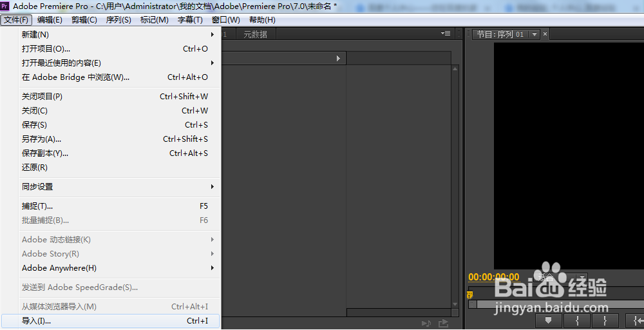Open the 标记(M) menu
The width and height of the screenshot is (644, 330).
[154, 20]
